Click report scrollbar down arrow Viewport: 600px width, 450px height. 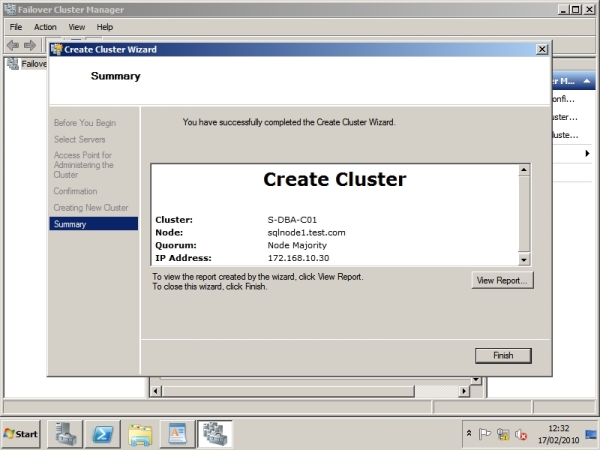(x=524, y=260)
